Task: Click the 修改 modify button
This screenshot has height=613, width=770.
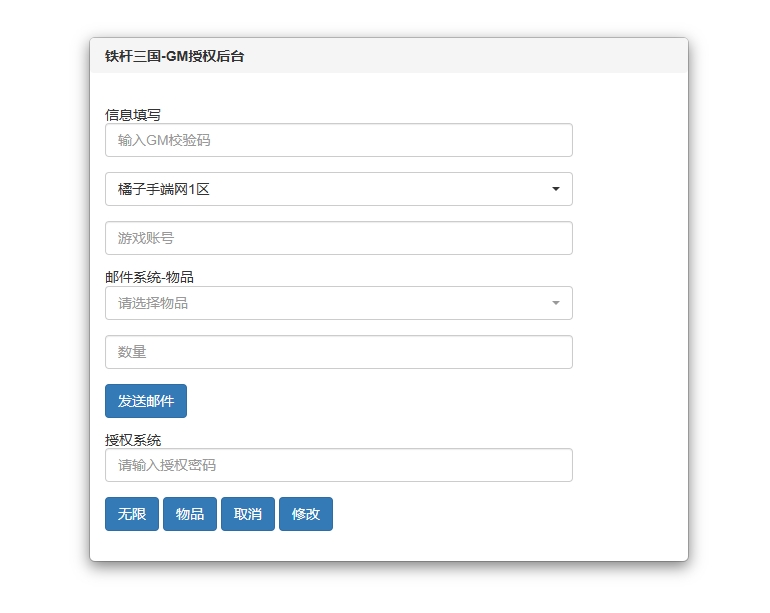Action: click(x=305, y=514)
